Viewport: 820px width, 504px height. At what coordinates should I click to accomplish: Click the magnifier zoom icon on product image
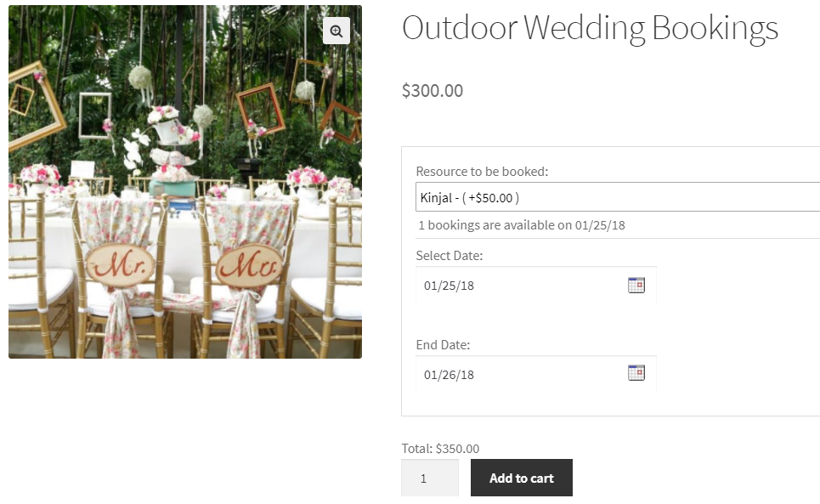[x=336, y=31]
